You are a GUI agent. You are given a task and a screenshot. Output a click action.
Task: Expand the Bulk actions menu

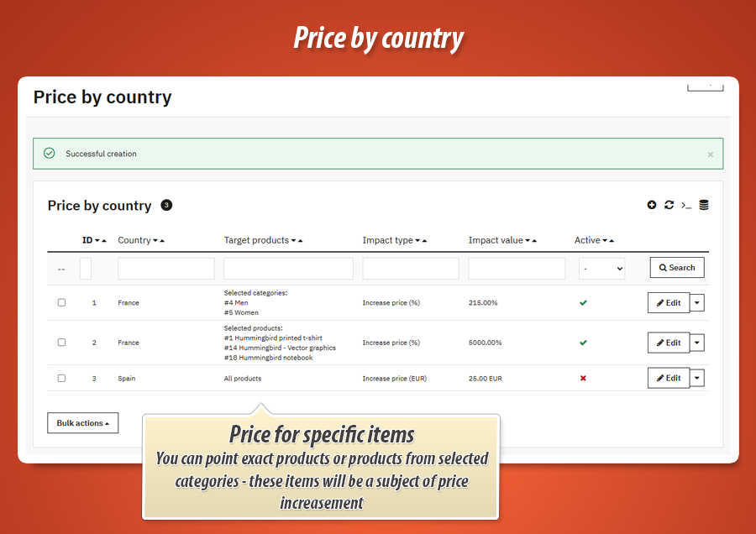(82, 423)
